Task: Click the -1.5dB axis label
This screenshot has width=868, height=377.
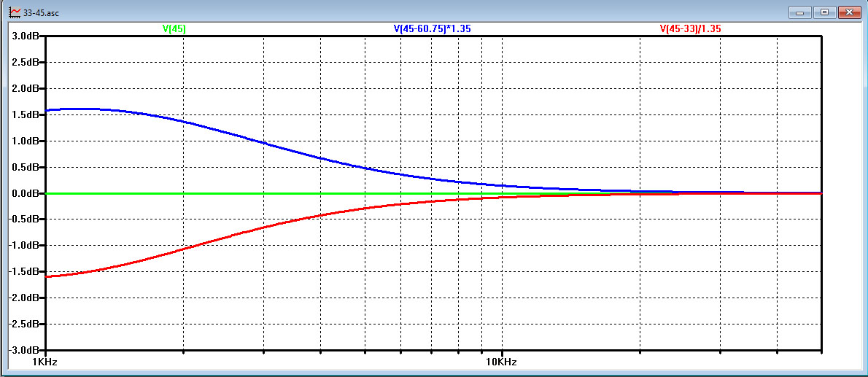Action: click(23, 272)
